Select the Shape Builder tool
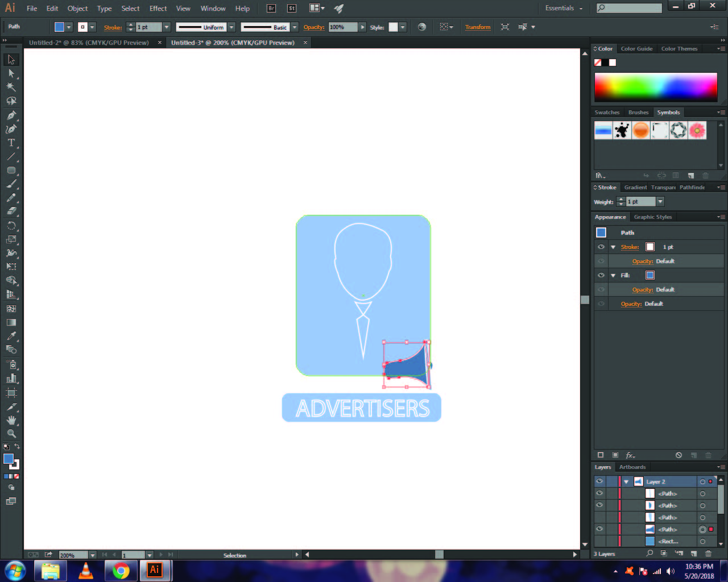 tap(11, 280)
